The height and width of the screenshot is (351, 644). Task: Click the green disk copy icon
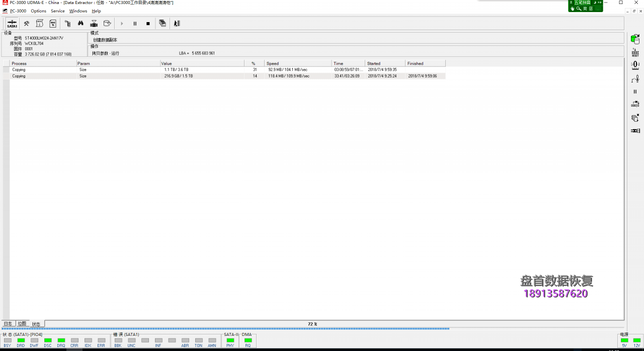(x=635, y=39)
